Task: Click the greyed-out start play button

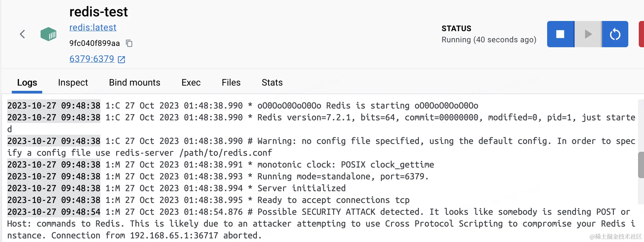Action: pos(588,34)
